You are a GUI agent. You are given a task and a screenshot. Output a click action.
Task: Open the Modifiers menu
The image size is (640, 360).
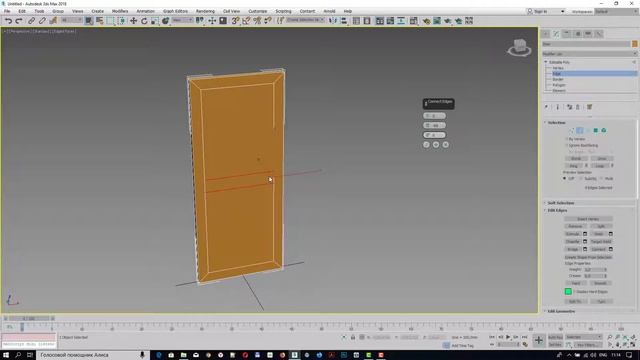(x=120, y=11)
